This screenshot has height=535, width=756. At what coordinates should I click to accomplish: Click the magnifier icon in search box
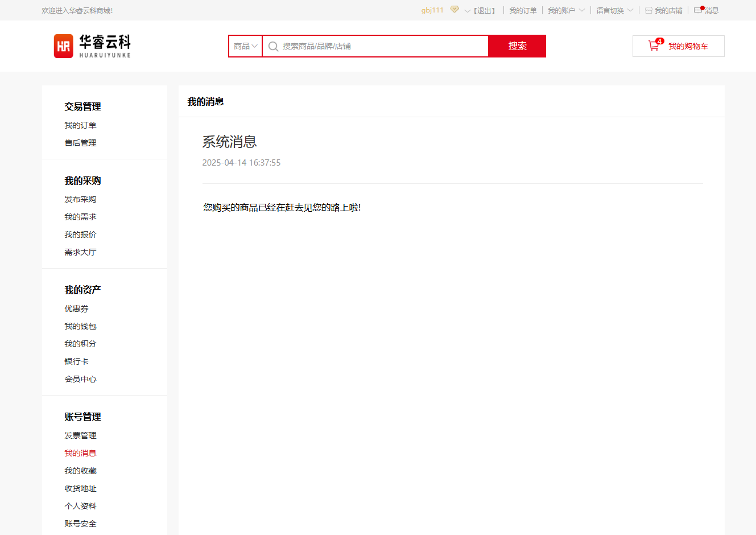(x=274, y=47)
